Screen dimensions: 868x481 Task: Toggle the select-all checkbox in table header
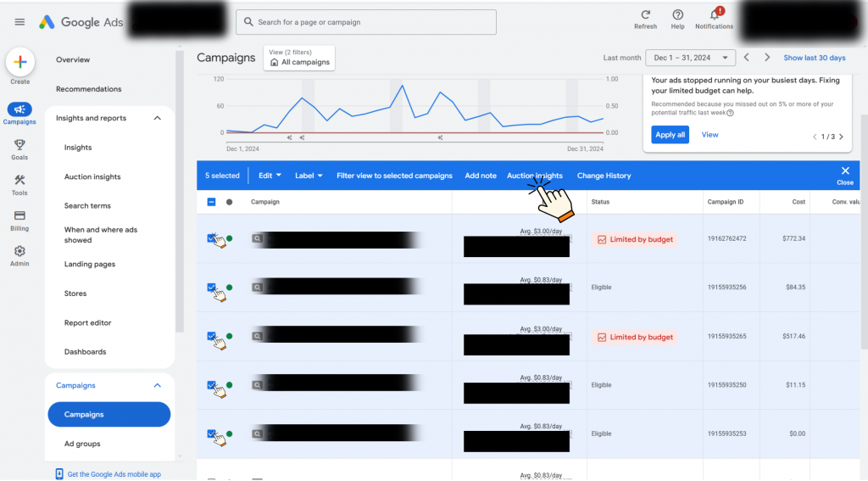(x=212, y=202)
